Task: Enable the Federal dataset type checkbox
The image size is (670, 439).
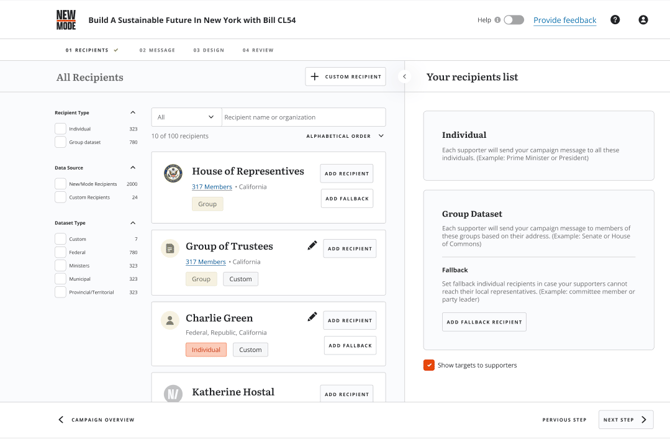Action: click(x=61, y=253)
